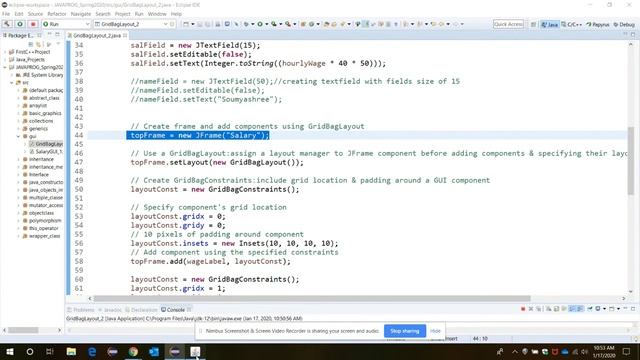The image size is (640, 360).
Task: Click the green Run launch button
Action: [20, 24]
